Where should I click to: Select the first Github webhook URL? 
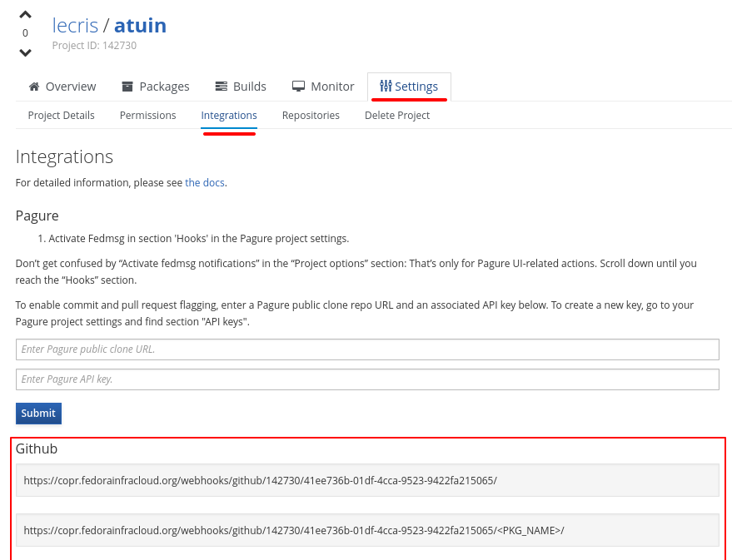click(367, 480)
